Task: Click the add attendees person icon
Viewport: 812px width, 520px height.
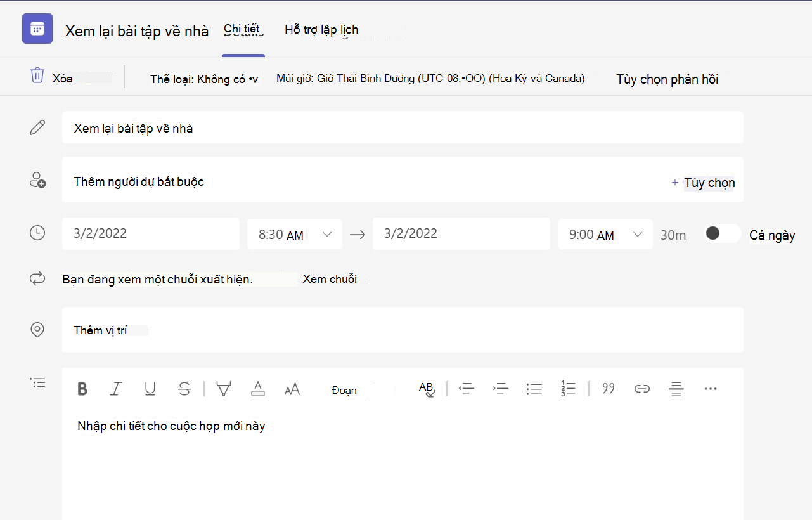Action: pyautogui.click(x=37, y=180)
